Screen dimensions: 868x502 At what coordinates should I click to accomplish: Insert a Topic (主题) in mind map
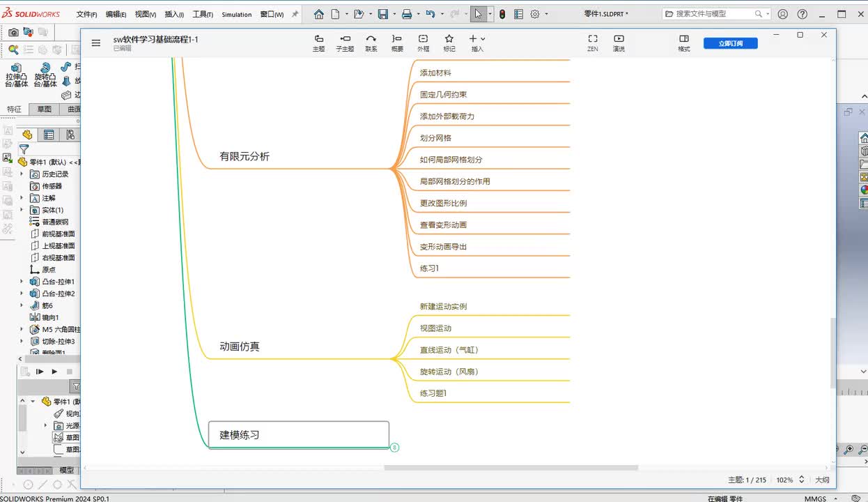[x=318, y=43]
